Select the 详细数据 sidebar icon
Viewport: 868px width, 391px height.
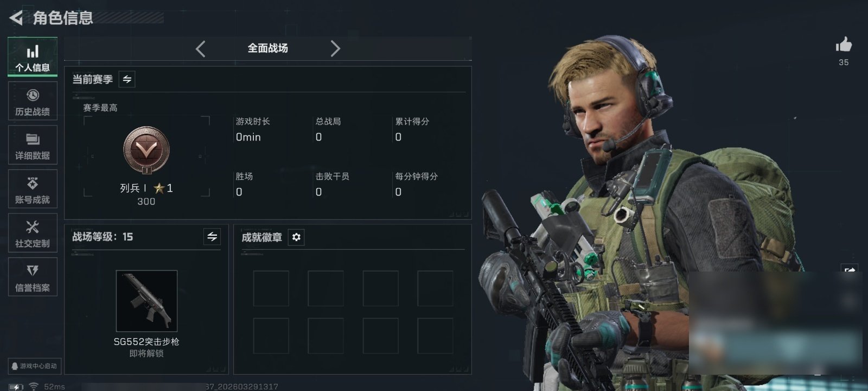tap(33, 145)
